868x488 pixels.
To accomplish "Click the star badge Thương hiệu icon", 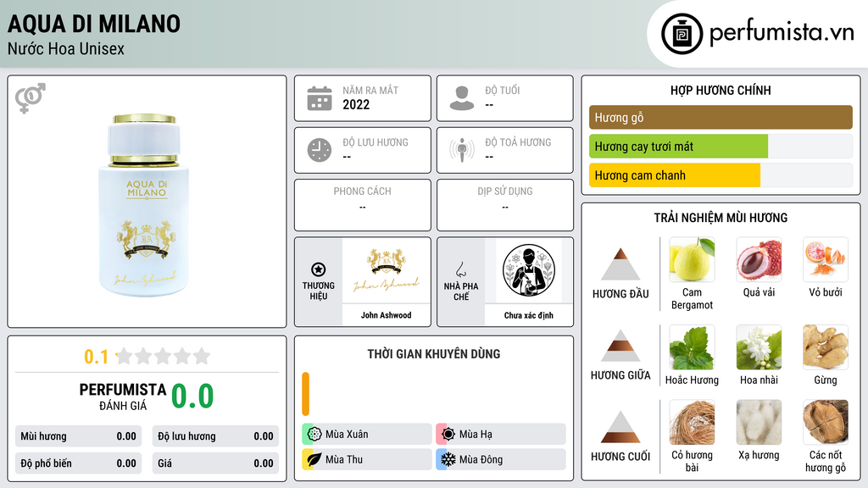I will click(x=319, y=269).
